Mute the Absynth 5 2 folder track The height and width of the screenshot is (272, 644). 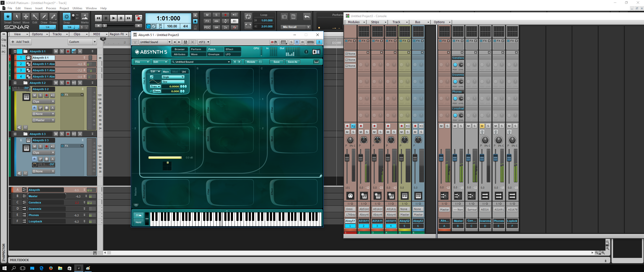click(x=56, y=83)
